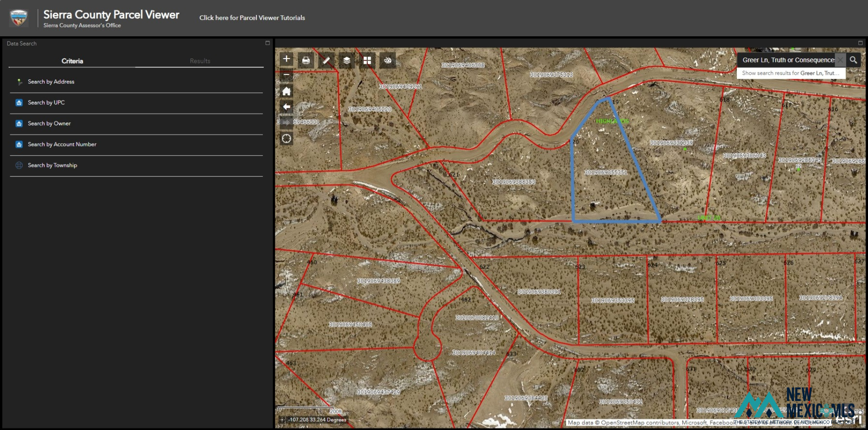Open the Print tool
868x430 pixels.
[x=306, y=60]
